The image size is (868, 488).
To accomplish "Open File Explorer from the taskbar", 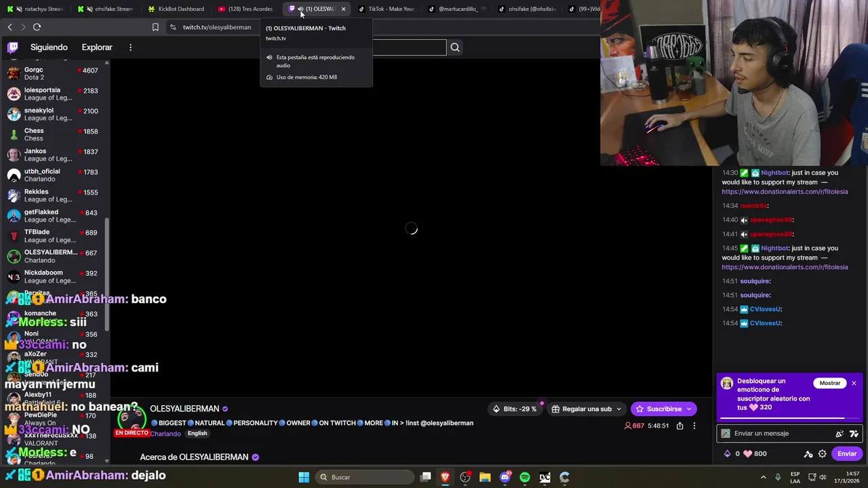I will click(485, 477).
